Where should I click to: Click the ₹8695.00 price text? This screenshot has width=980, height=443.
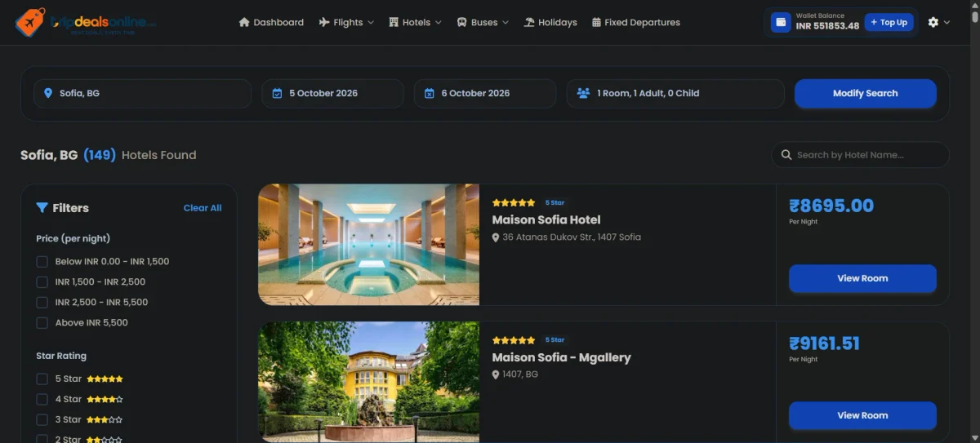(x=831, y=206)
